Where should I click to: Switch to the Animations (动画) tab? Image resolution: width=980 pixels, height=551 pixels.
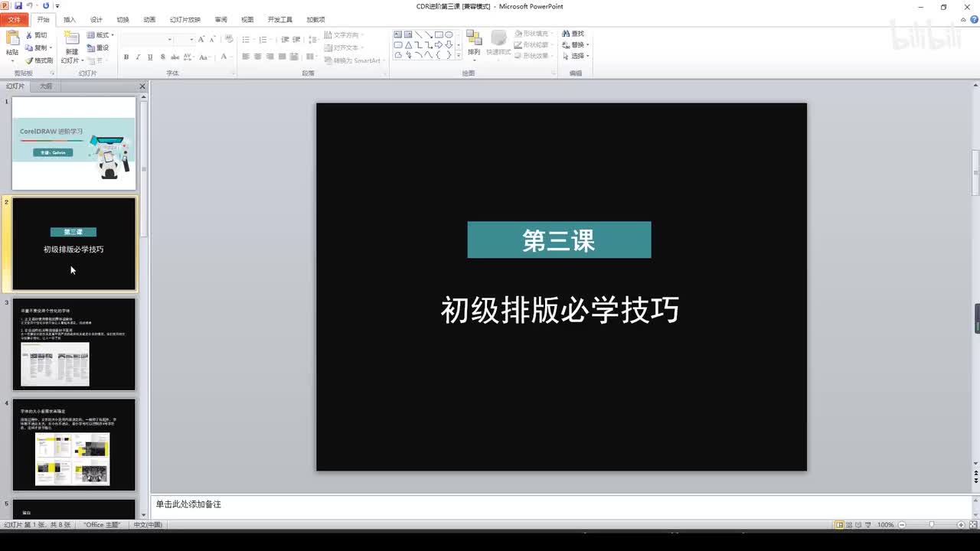tap(149, 20)
